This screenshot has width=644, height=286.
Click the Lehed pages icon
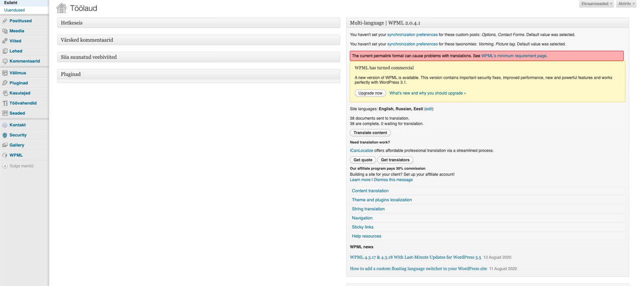click(5, 51)
